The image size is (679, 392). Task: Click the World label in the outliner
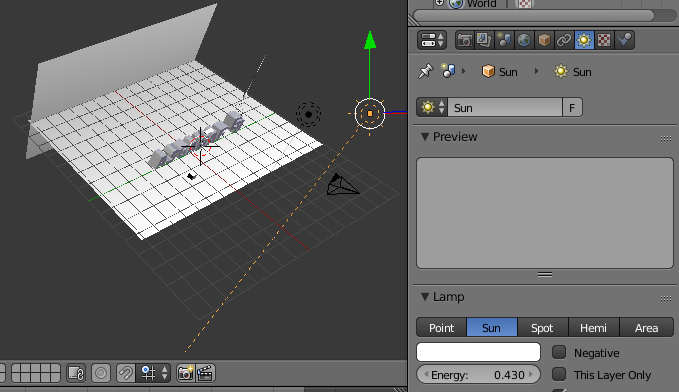coord(482,4)
